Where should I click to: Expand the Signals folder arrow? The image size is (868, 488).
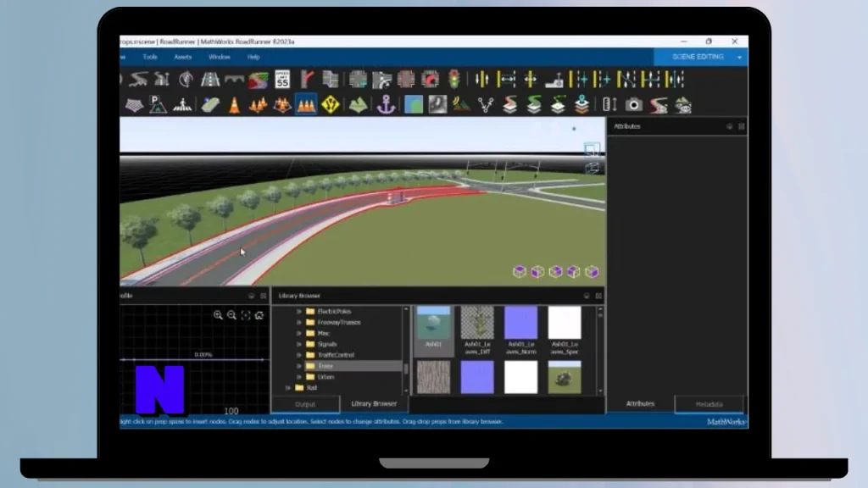pos(299,344)
